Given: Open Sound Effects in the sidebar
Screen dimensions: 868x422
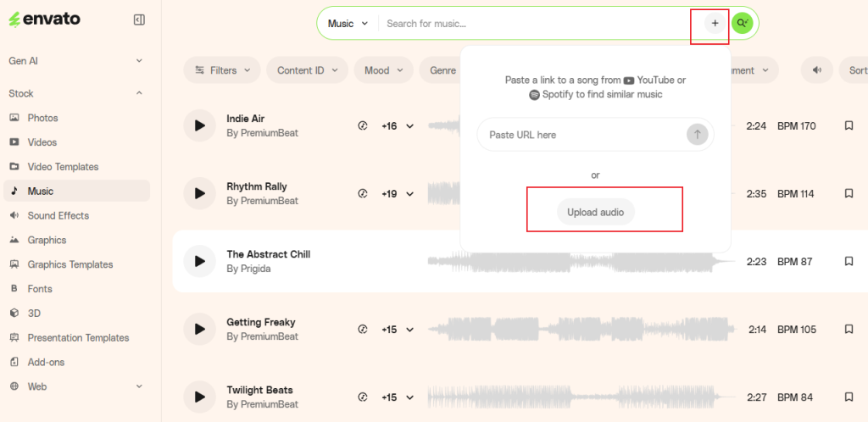Looking at the screenshot, I should [58, 215].
